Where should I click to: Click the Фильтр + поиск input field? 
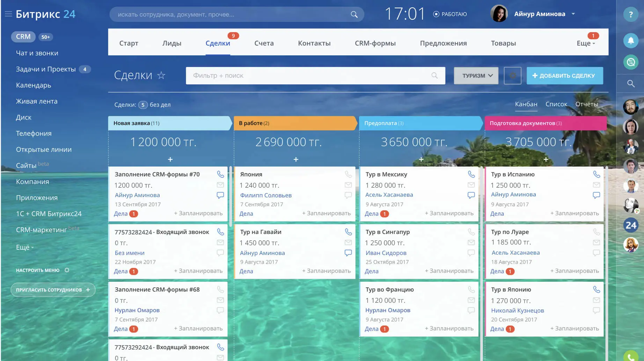tap(279, 75)
